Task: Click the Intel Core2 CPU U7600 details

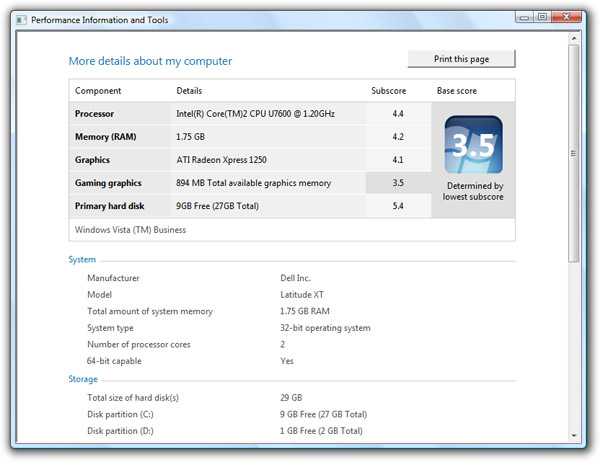Action: click(256, 114)
